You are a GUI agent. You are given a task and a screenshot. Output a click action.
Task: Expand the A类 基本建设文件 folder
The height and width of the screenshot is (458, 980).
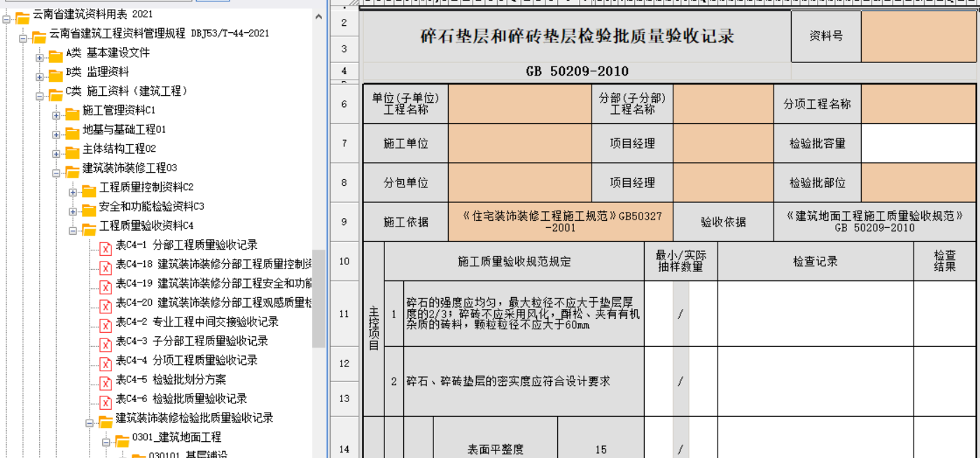click(x=40, y=57)
